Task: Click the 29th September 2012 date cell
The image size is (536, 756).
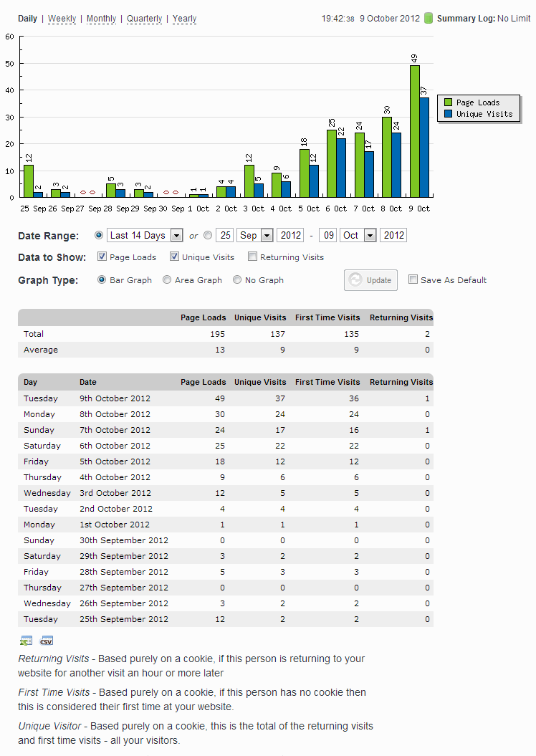Action: (124, 556)
